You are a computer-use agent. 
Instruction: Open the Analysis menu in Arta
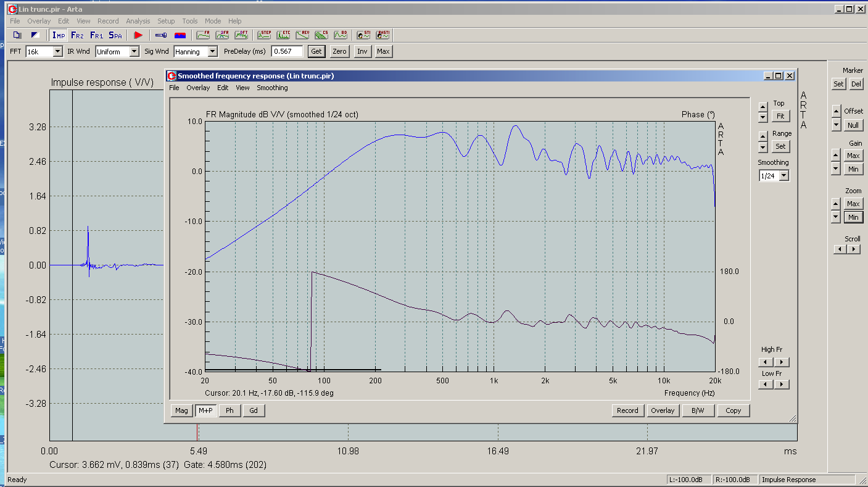click(x=138, y=21)
